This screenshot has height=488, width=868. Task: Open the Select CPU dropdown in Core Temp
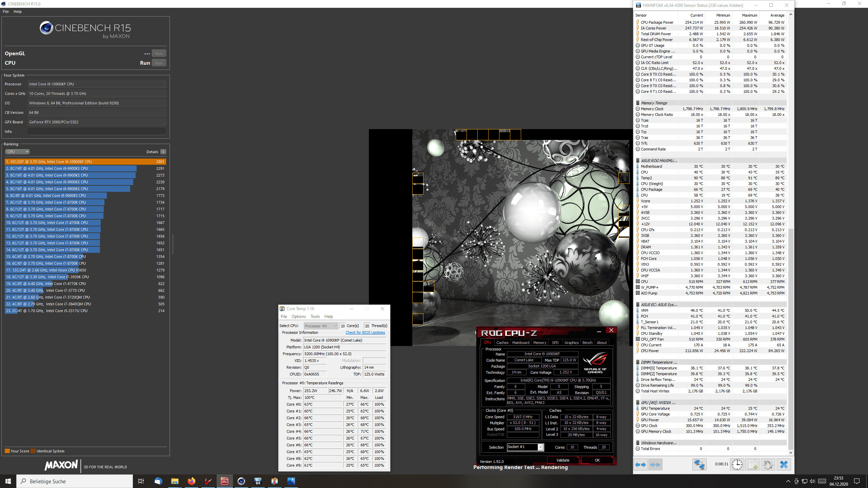[321, 326]
